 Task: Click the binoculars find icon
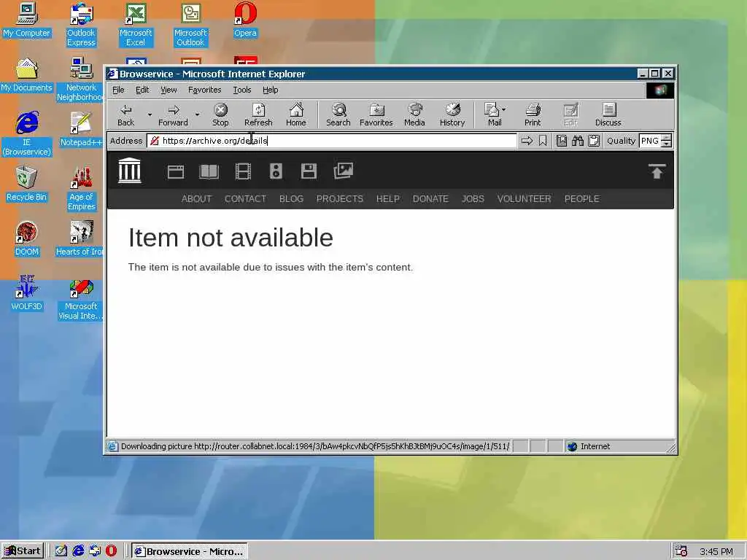click(x=578, y=141)
